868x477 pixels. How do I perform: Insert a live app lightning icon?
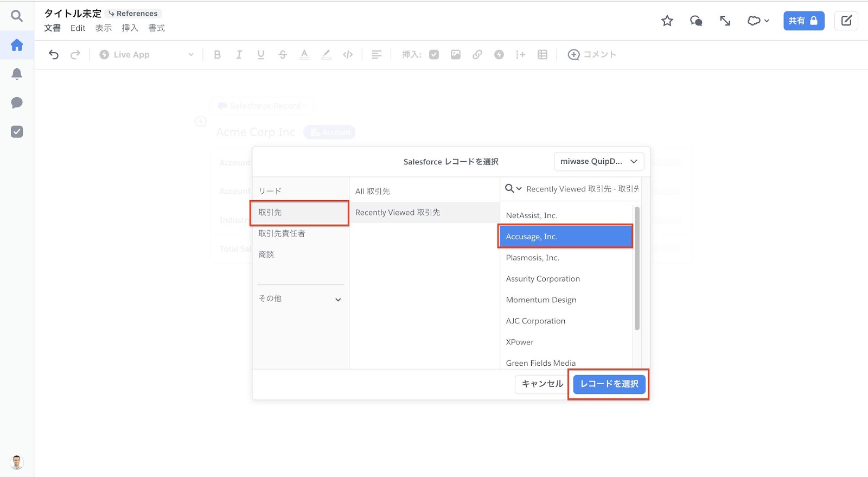499,54
